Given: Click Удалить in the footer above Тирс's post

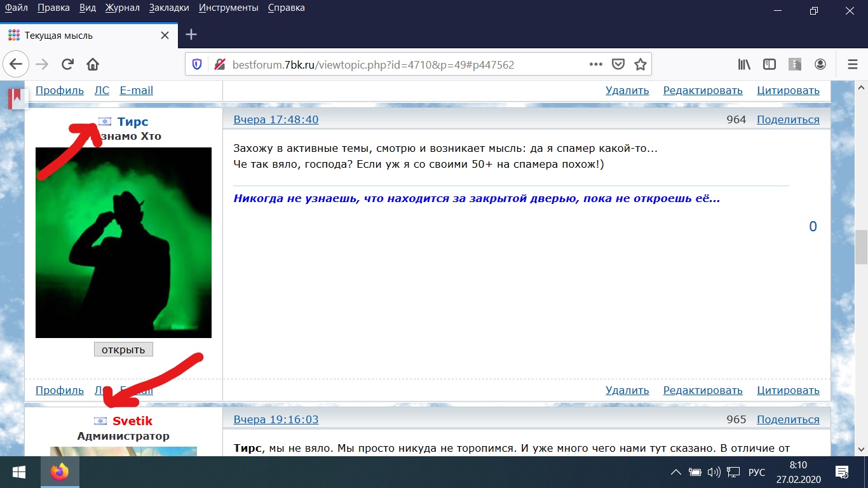Looking at the screenshot, I should point(627,90).
